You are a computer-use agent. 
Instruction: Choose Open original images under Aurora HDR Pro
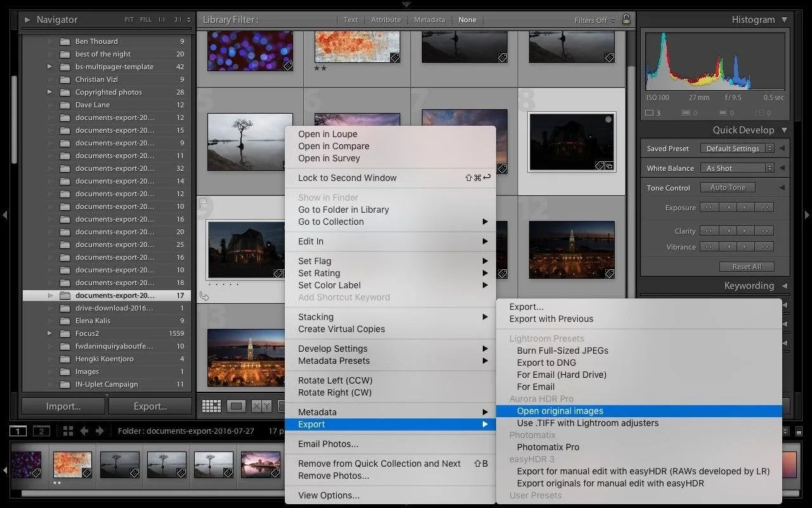560,411
